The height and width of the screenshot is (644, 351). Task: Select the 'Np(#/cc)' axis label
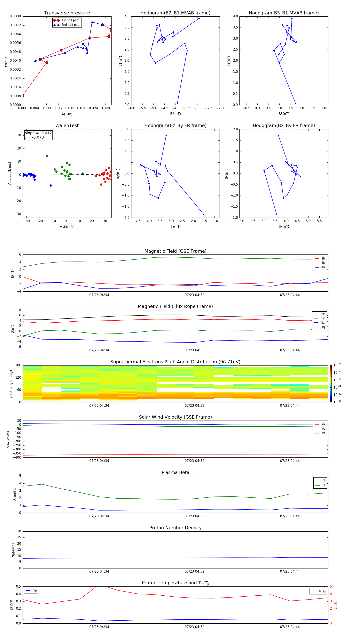click(x=13, y=550)
